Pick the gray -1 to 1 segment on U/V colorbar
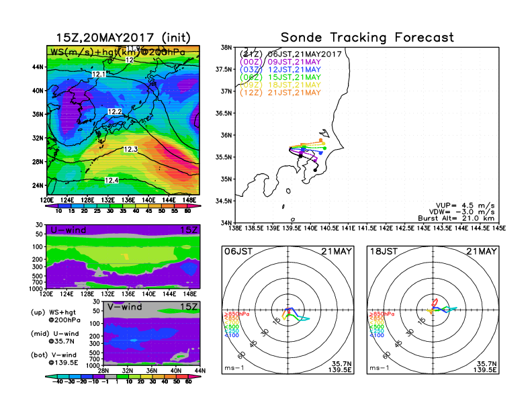Screen dimensions: 532x411 point(110,376)
